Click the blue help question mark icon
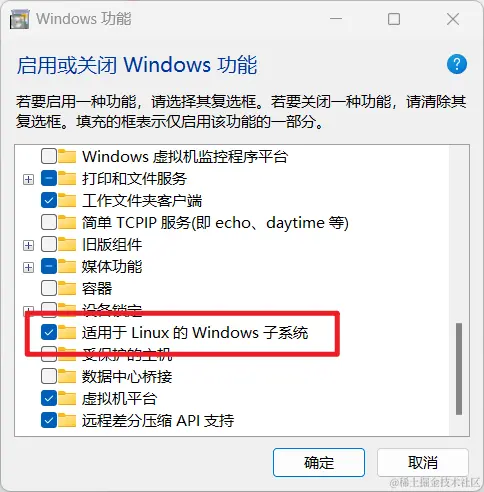 coord(456,64)
